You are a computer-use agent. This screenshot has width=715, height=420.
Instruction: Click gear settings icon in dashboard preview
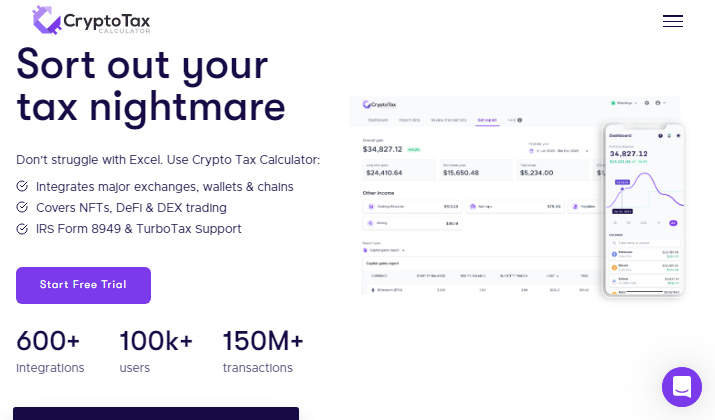(x=647, y=103)
